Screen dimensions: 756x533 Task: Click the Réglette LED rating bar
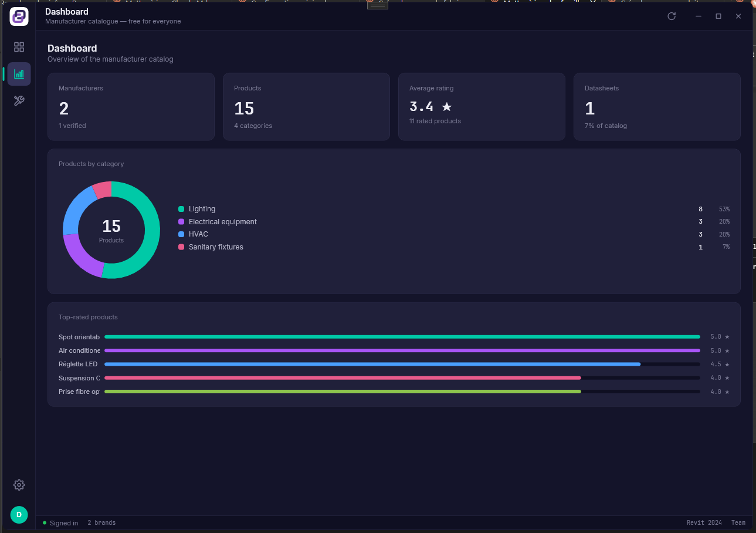(402, 364)
